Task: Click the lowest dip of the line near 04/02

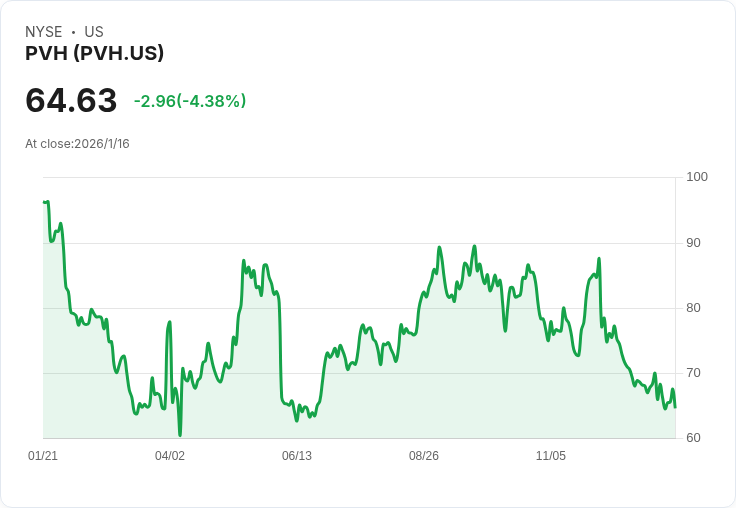Action: point(180,435)
